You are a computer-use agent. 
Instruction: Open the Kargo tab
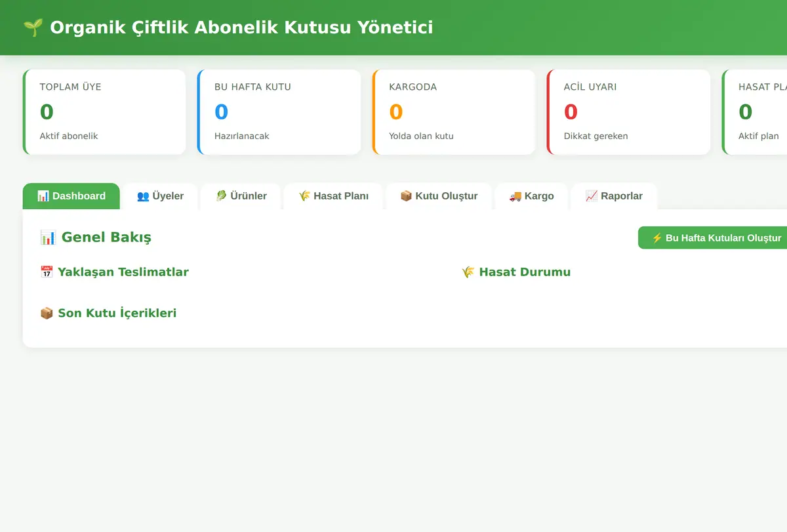point(531,196)
